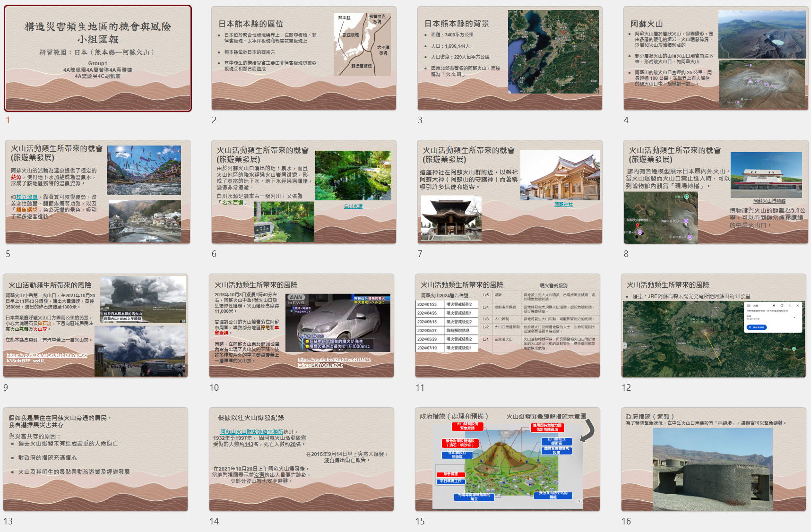Click the 阿蘇火山防災連絡事務所 link on slide 14
Viewport: 811px width, 532px height.
pyautogui.click(x=251, y=432)
